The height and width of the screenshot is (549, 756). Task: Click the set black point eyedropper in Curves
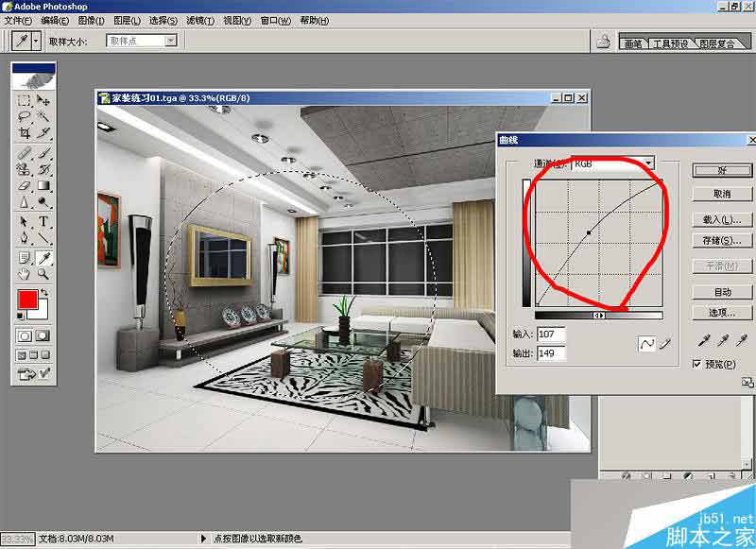704,341
